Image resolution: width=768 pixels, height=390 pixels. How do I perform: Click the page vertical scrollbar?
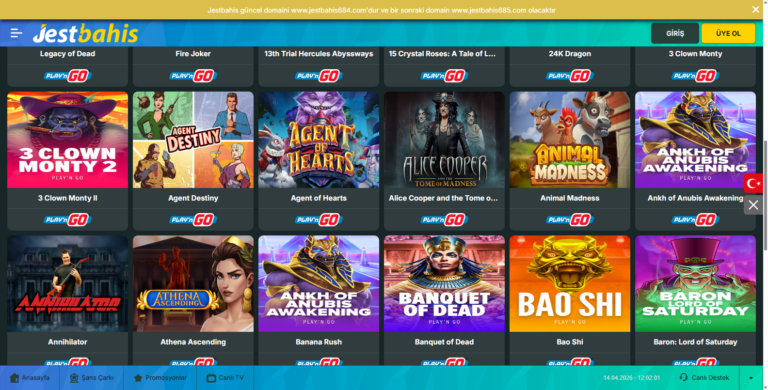coord(765,196)
